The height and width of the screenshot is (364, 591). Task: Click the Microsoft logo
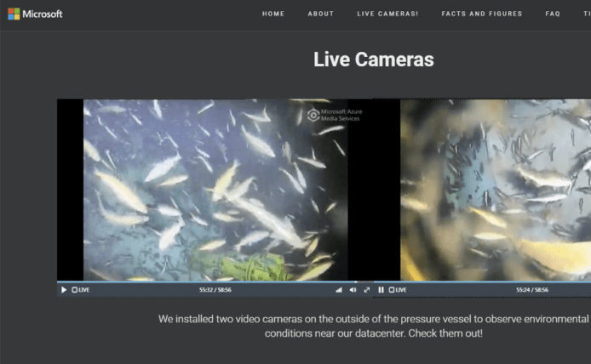(x=35, y=14)
